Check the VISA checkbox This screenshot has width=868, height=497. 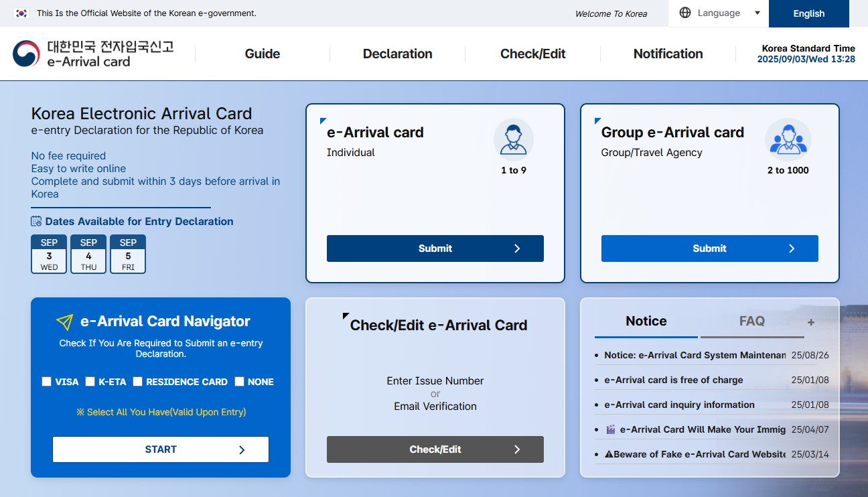[x=46, y=382]
